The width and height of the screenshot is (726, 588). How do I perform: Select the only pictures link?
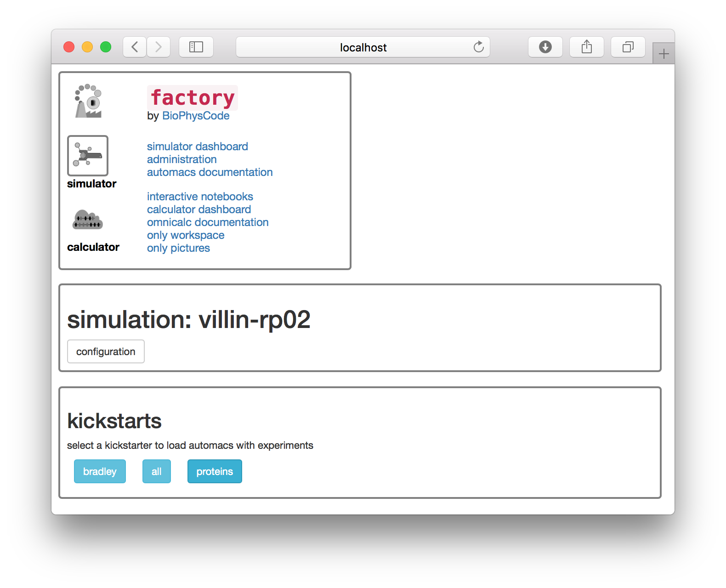178,248
